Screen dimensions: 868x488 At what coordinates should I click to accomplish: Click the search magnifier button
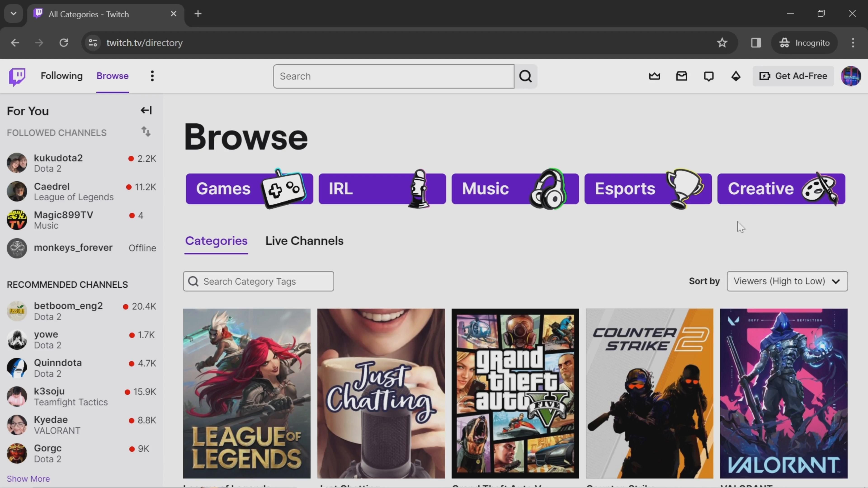tap(525, 76)
